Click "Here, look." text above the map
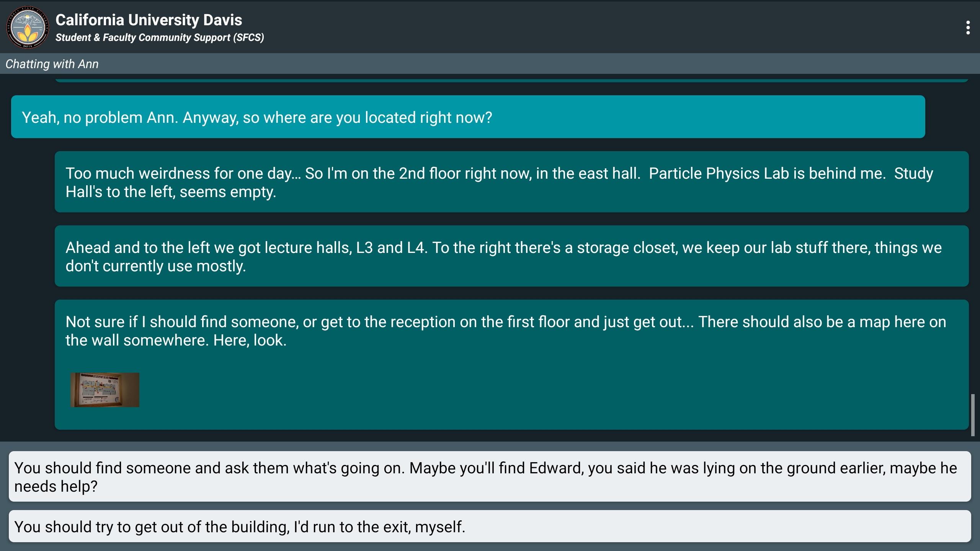Viewport: 980px width, 551px height. point(250,340)
